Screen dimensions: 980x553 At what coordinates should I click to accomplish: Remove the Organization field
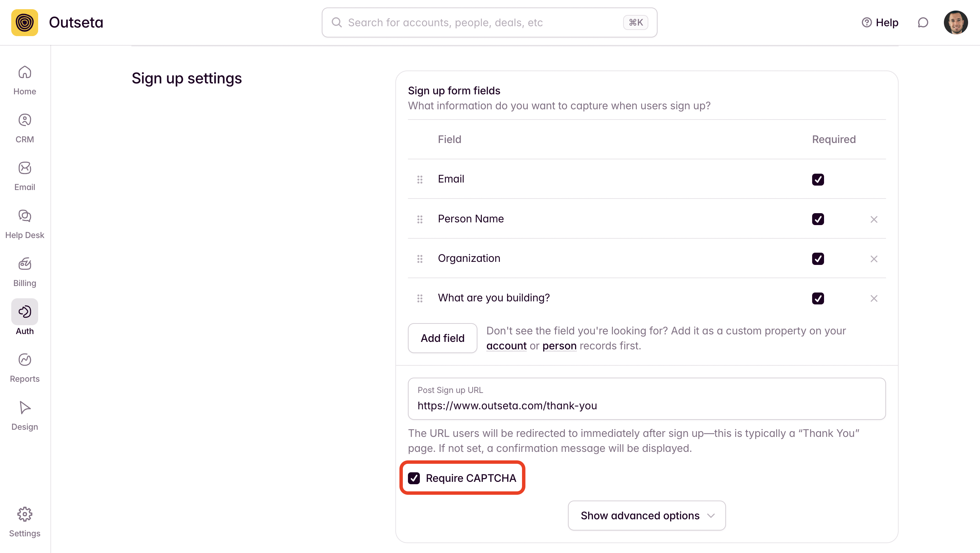click(x=874, y=259)
